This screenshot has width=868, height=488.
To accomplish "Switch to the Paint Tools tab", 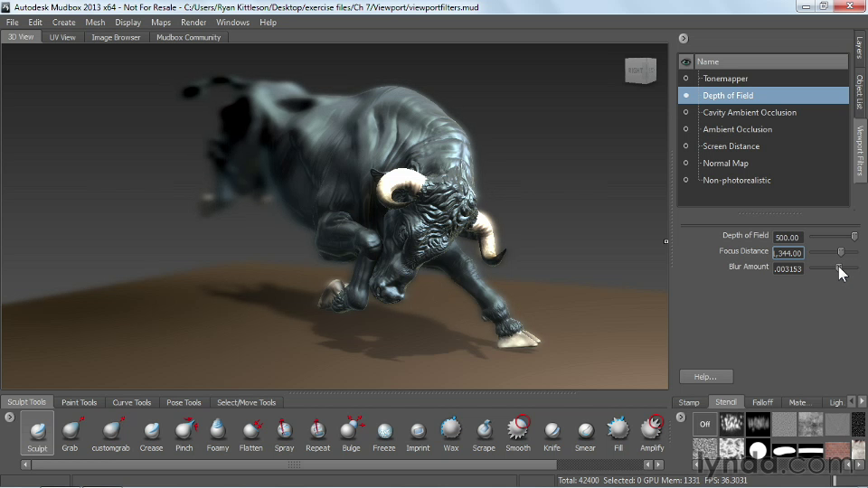I will click(x=79, y=402).
